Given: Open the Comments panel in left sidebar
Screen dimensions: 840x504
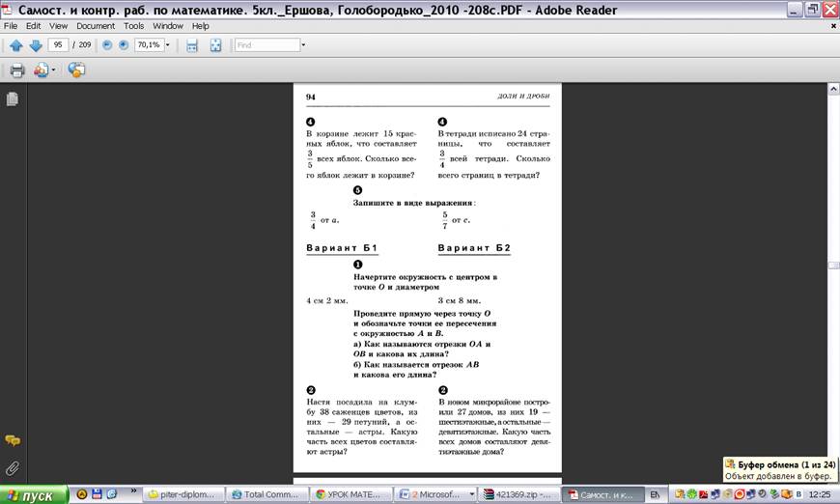Looking at the screenshot, I should point(13,440).
